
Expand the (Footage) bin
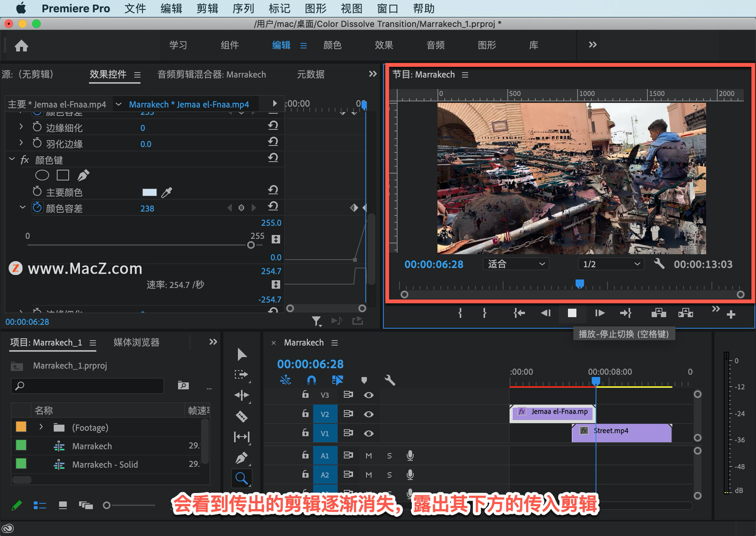tap(41, 427)
